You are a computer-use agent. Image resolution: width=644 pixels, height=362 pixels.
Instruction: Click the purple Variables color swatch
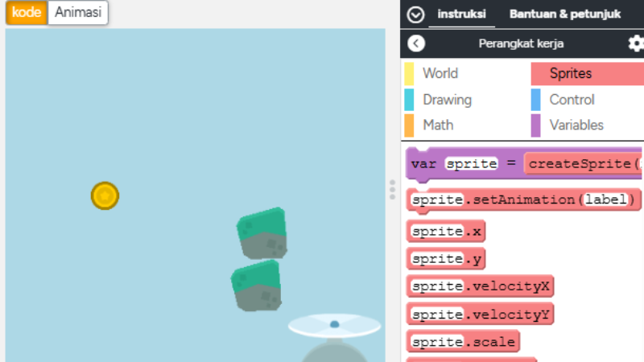click(x=536, y=125)
